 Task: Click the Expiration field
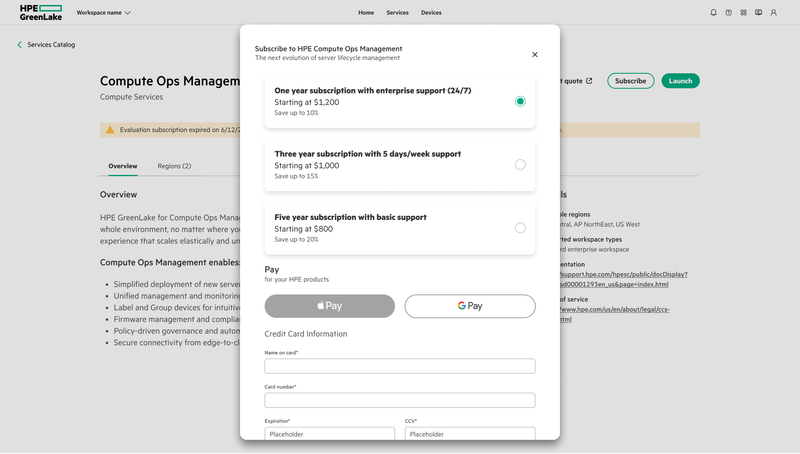pos(330,434)
